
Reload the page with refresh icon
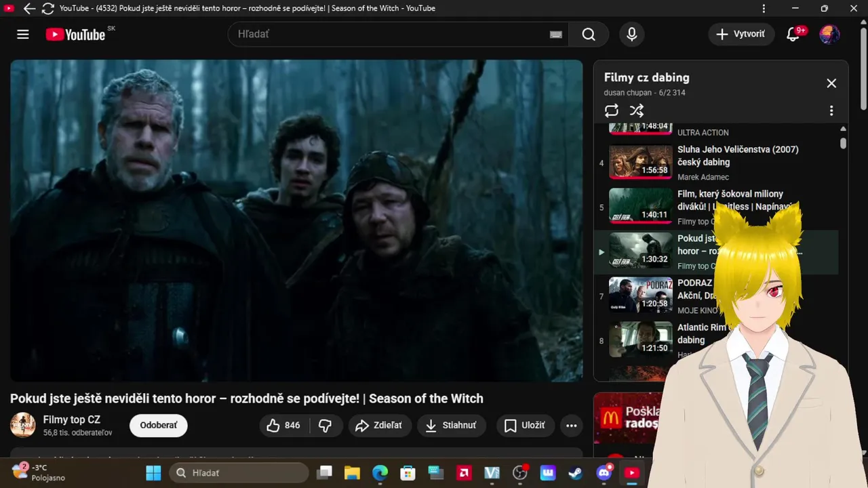(x=48, y=9)
